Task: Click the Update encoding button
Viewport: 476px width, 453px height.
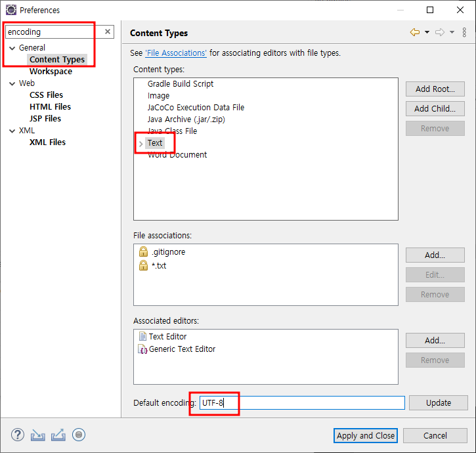Action: point(439,402)
